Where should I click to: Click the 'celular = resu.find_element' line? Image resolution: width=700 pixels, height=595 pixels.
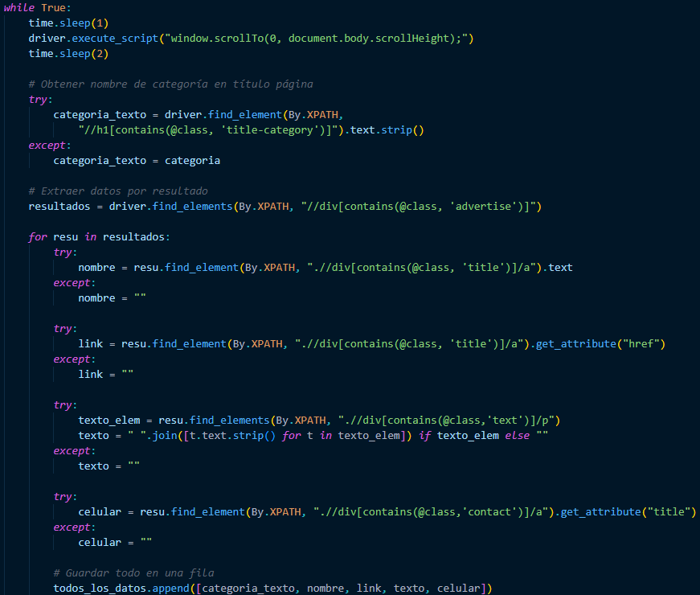pos(387,512)
